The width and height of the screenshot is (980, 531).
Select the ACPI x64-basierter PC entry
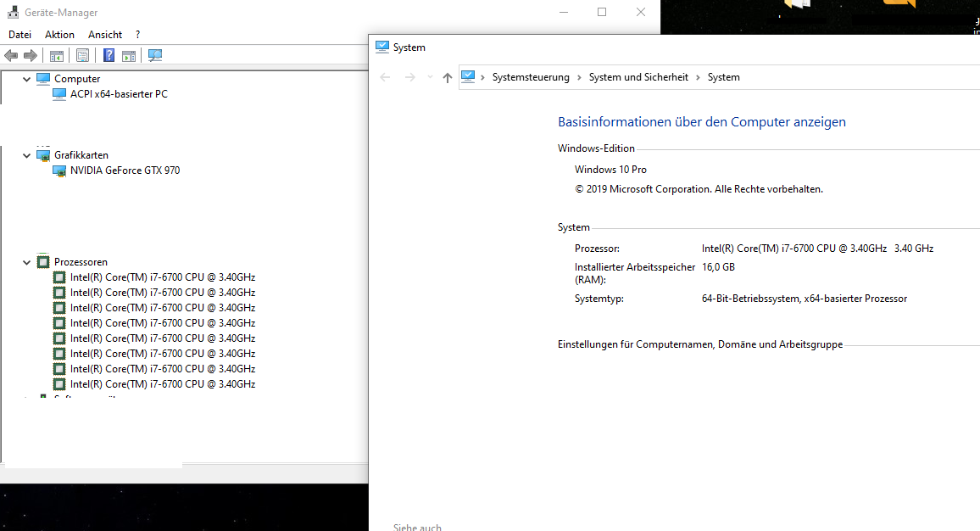[x=119, y=94]
